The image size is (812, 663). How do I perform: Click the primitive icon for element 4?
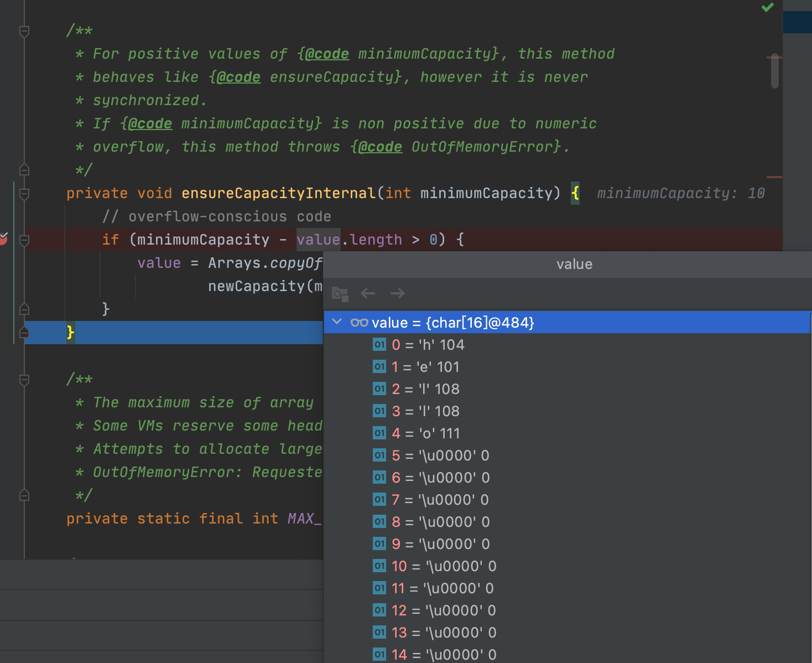379,433
